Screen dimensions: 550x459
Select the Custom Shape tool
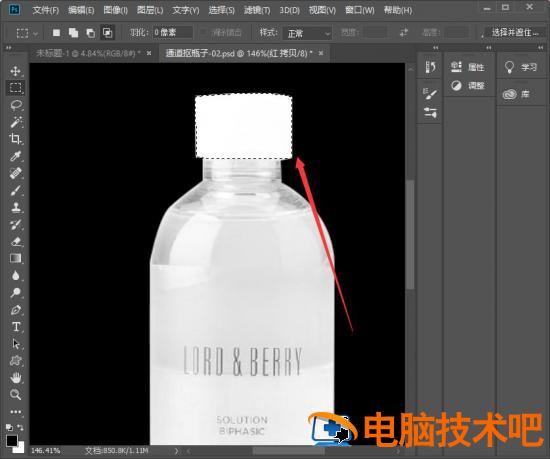pyautogui.click(x=15, y=360)
